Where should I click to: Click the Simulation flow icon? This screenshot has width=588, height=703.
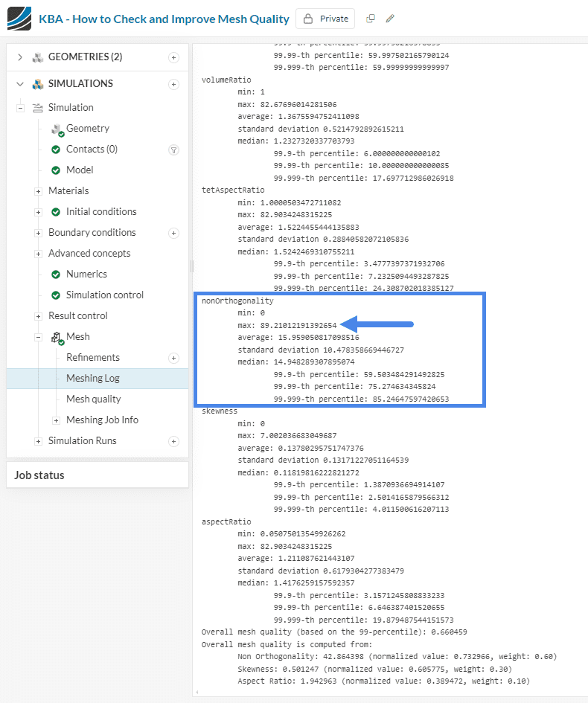pyautogui.click(x=38, y=108)
